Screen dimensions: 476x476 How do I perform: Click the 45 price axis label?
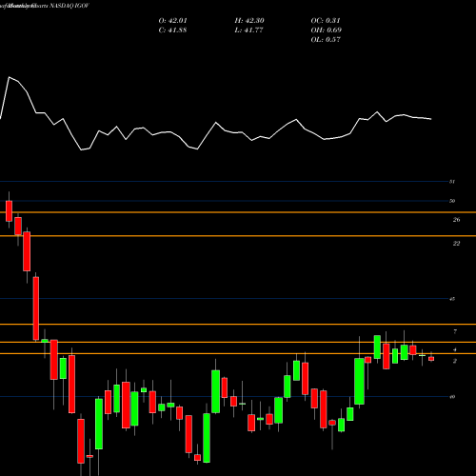point(452,299)
